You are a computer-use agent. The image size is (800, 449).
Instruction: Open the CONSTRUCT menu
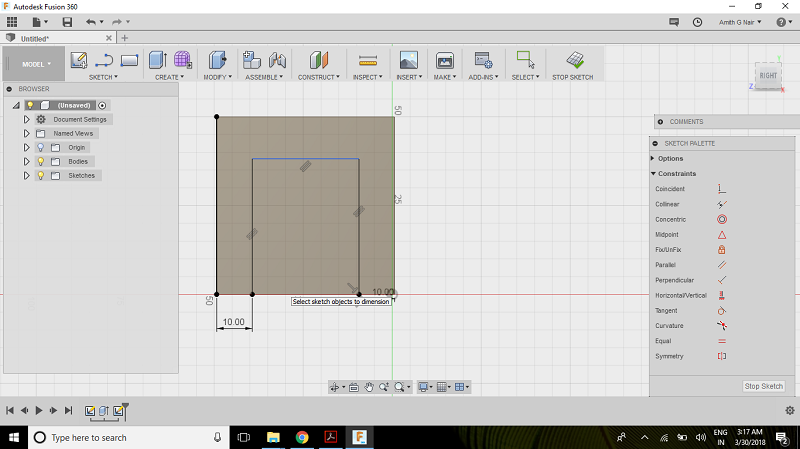(x=319, y=77)
